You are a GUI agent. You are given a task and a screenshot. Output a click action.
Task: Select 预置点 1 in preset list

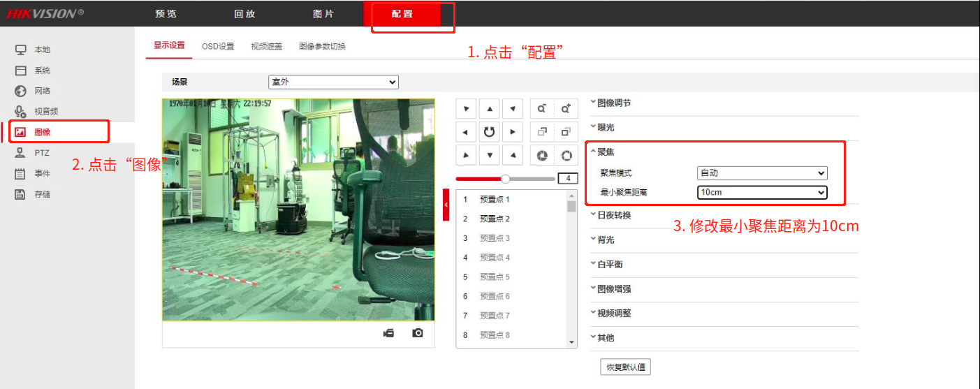[512, 200]
